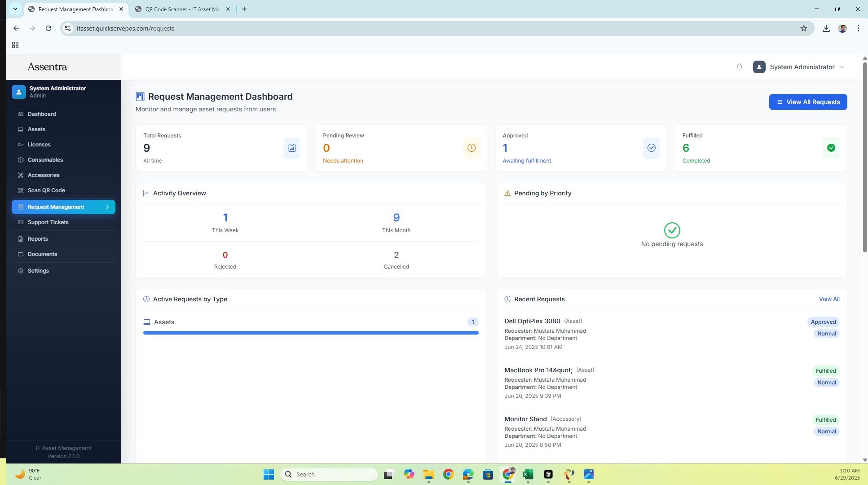This screenshot has height=485, width=868.
Task: Click the Total Requests clipboard icon
Action: pyautogui.click(x=292, y=148)
